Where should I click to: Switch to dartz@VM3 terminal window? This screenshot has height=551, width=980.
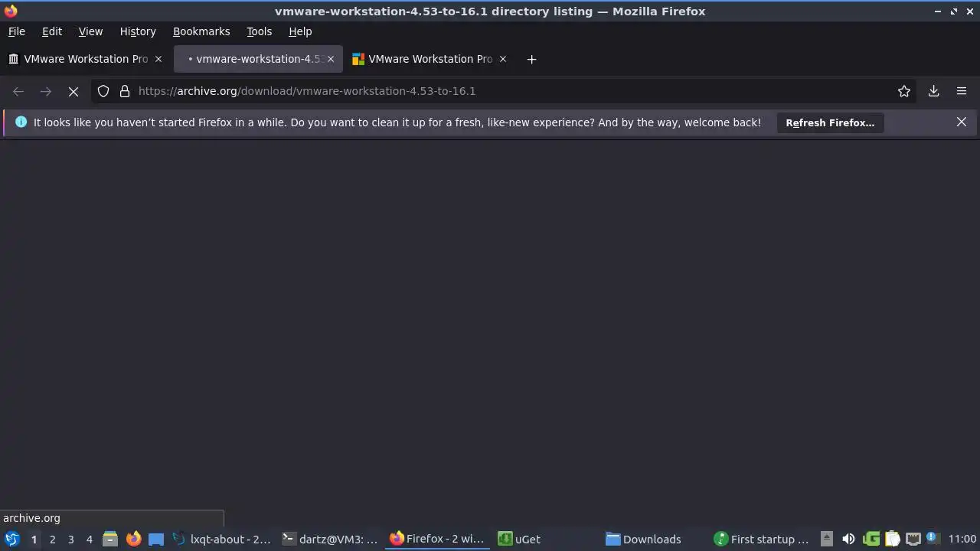tap(330, 539)
